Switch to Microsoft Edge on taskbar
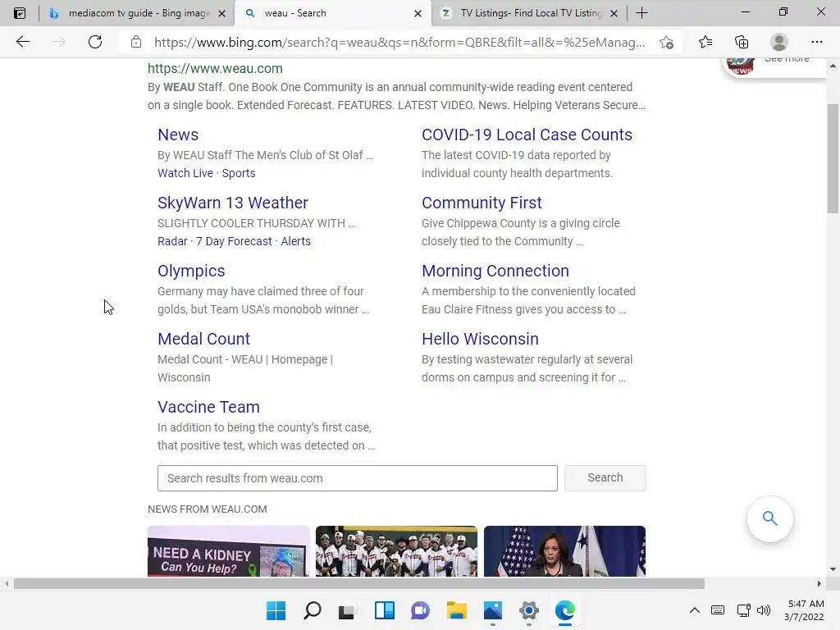This screenshot has width=840, height=630. pyautogui.click(x=565, y=610)
